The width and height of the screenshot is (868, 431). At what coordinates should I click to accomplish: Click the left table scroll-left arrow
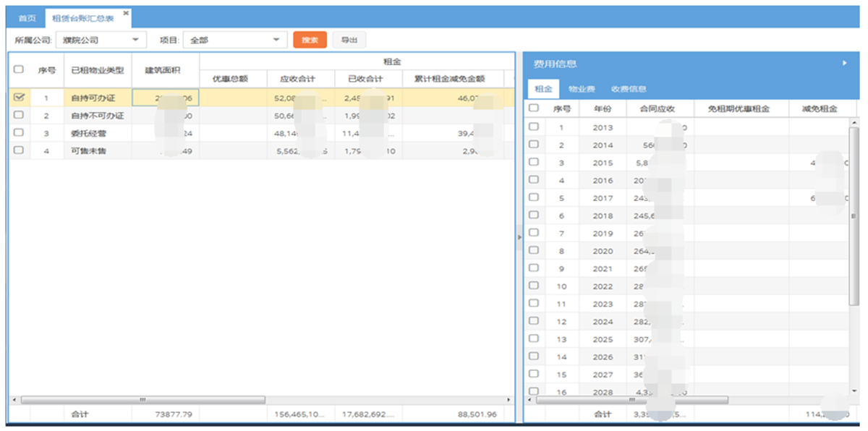point(14,399)
